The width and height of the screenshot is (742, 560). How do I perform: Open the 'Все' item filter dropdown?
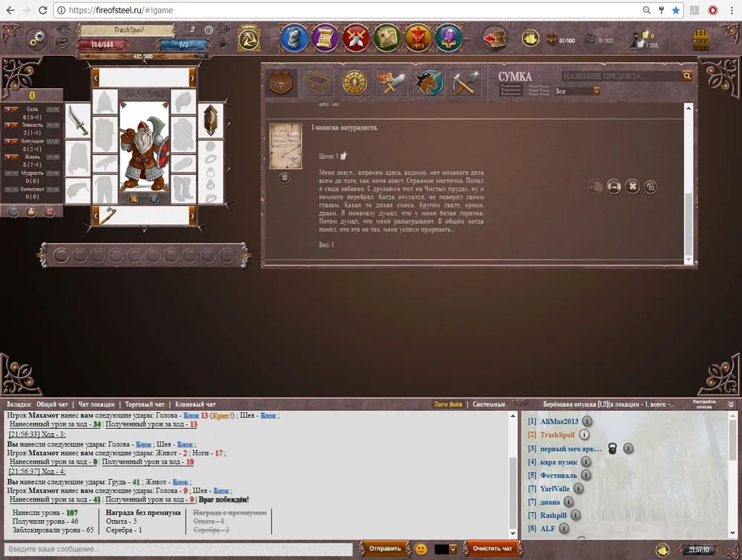pyautogui.click(x=577, y=91)
